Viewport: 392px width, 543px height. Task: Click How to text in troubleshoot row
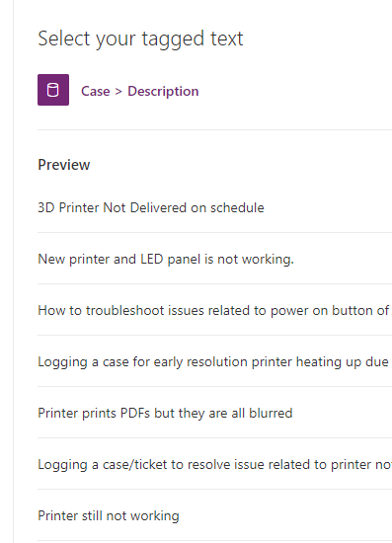click(x=59, y=310)
